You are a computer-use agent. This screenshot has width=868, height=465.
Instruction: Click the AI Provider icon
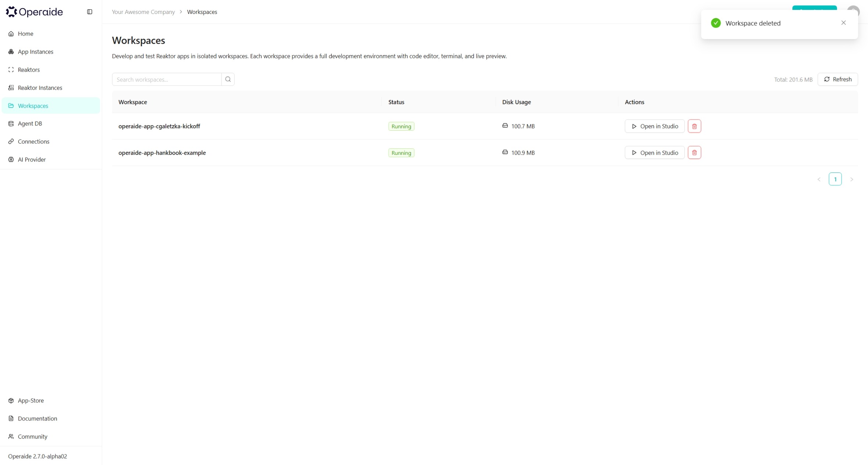(11, 160)
